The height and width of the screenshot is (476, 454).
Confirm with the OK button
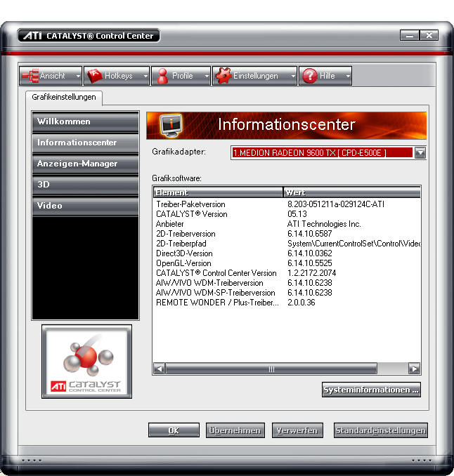[x=174, y=430]
